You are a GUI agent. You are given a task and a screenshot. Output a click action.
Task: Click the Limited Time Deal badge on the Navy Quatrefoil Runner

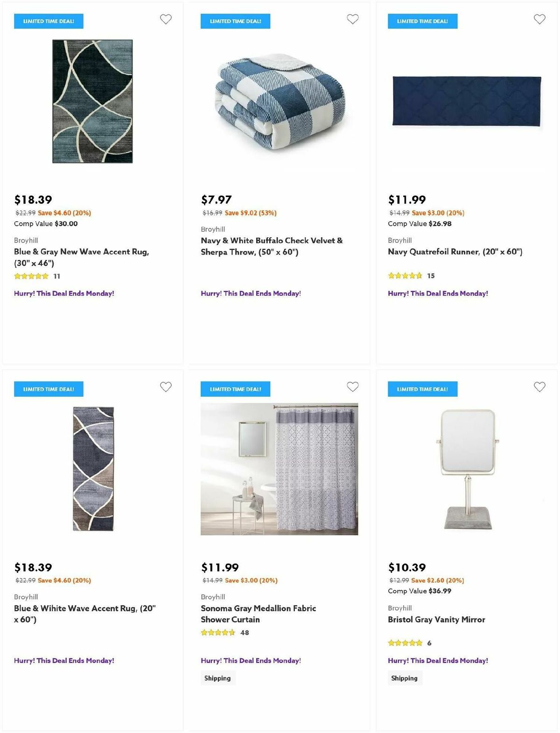point(422,21)
